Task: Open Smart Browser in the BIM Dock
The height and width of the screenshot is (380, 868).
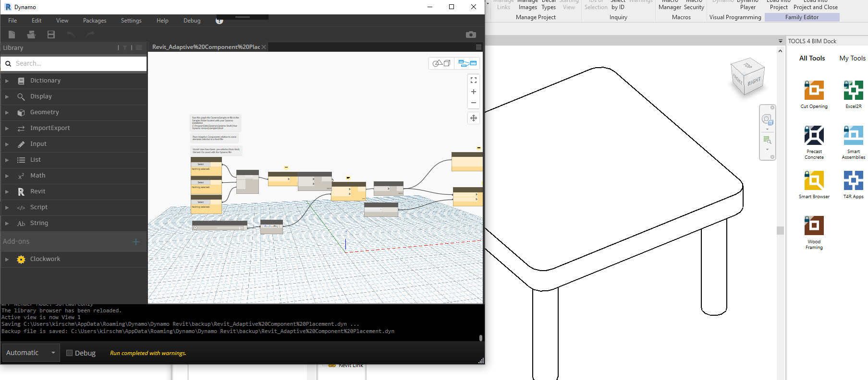Action: [x=814, y=185]
